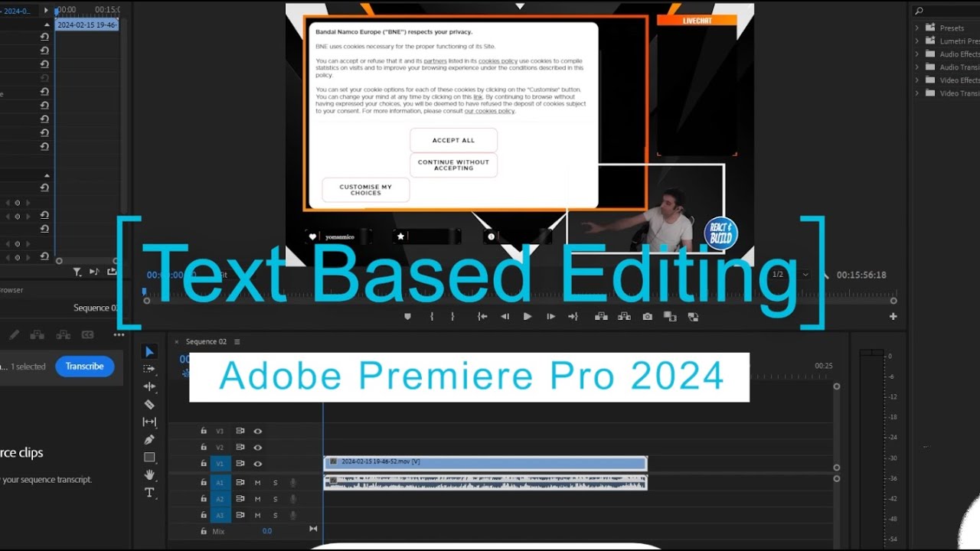Select the Track Select Forward tool

click(x=150, y=369)
